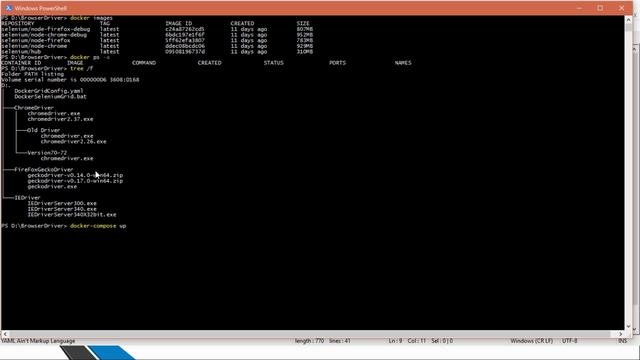Click the "selenium/node-firefox-debug" repository row

[x=157, y=29]
